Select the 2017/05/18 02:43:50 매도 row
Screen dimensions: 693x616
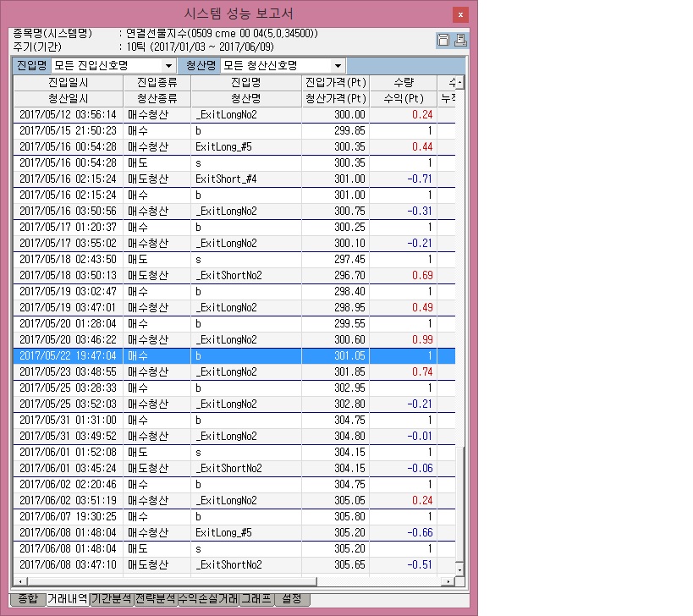click(x=234, y=260)
